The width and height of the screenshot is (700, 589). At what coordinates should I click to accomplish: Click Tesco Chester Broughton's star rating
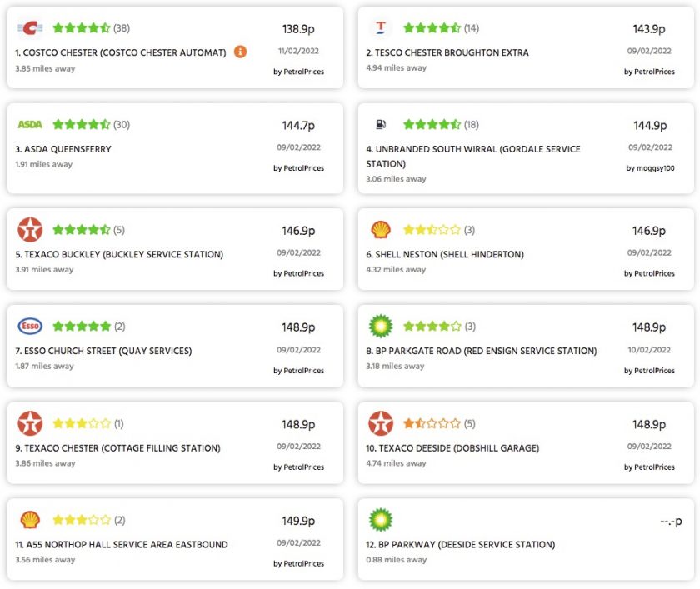(x=432, y=28)
